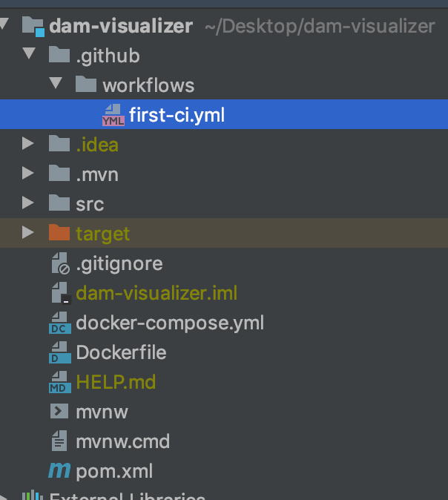Expand the .idea folder

28,143
